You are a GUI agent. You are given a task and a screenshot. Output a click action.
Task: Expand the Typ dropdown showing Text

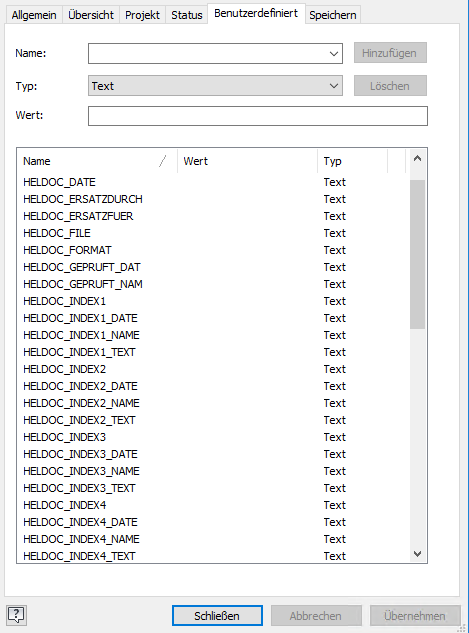(215, 86)
